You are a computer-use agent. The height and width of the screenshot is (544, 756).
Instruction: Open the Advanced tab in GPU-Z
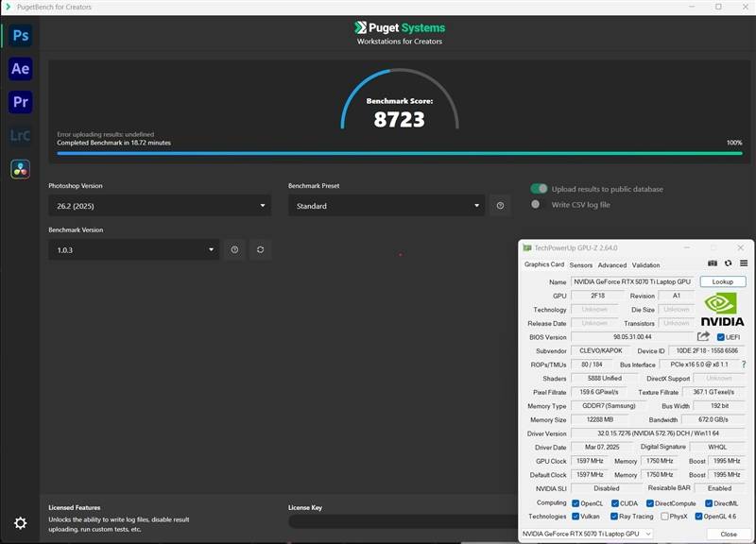tap(612, 265)
